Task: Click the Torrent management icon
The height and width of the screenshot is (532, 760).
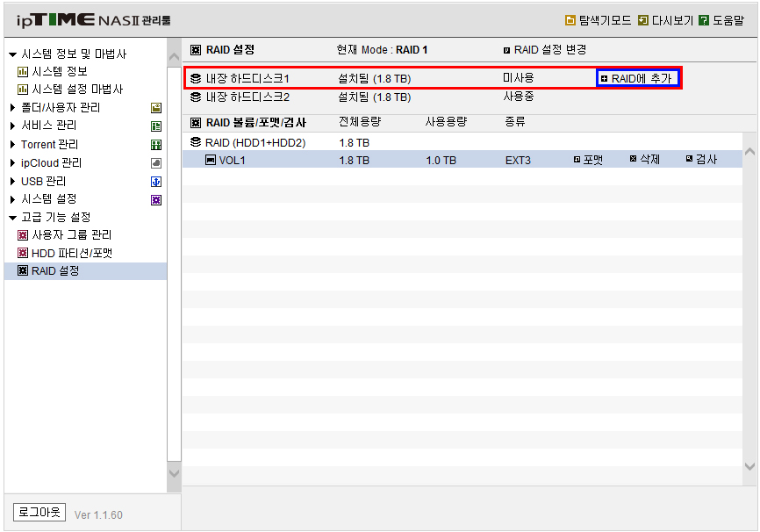Action: coord(156,145)
